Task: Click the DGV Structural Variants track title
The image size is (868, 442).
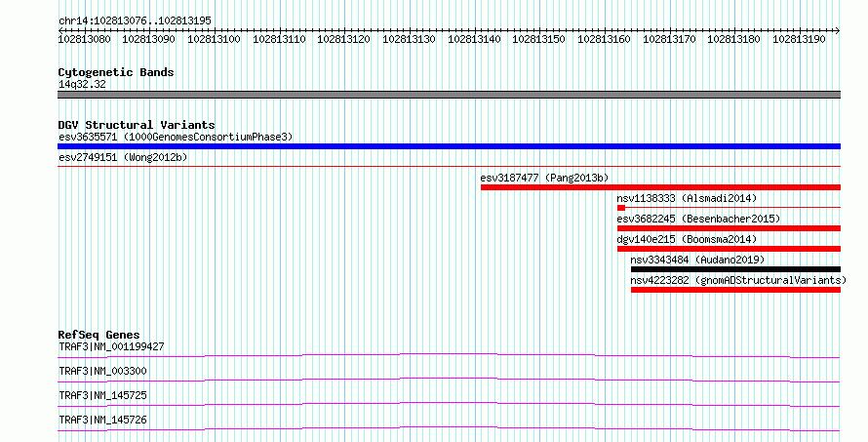Action: click(137, 125)
